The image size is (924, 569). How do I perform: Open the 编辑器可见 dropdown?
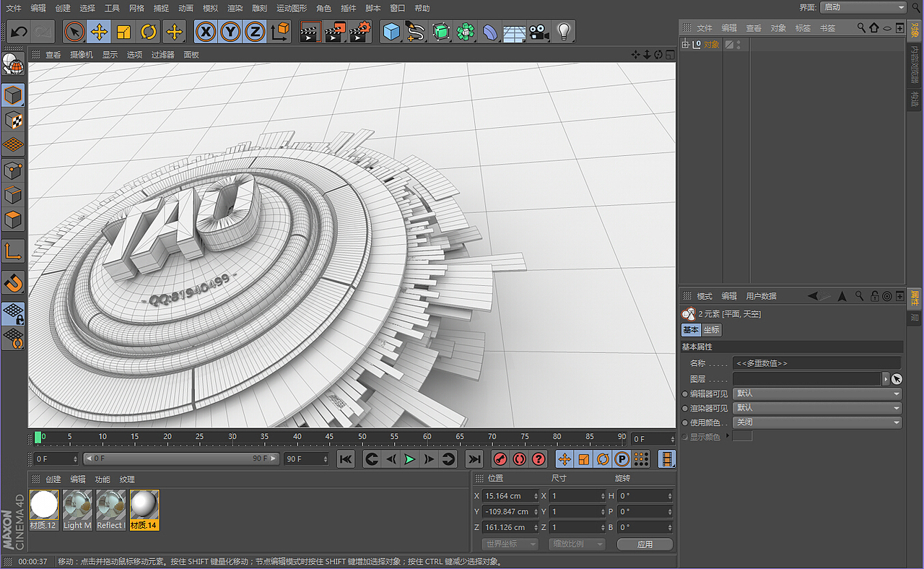817,394
